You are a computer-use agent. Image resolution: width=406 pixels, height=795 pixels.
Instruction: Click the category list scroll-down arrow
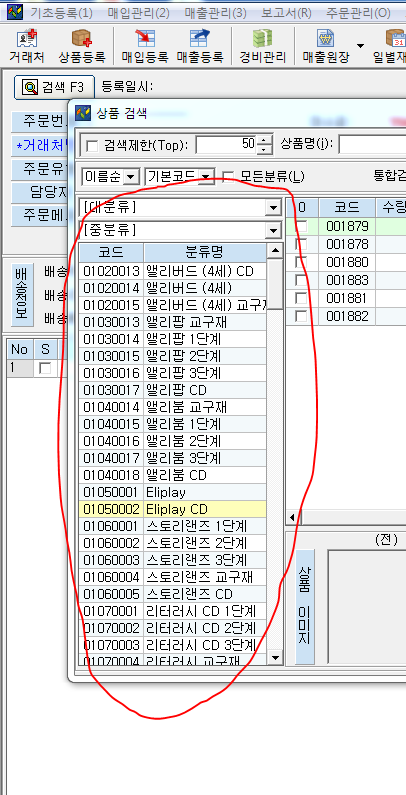pos(275,658)
